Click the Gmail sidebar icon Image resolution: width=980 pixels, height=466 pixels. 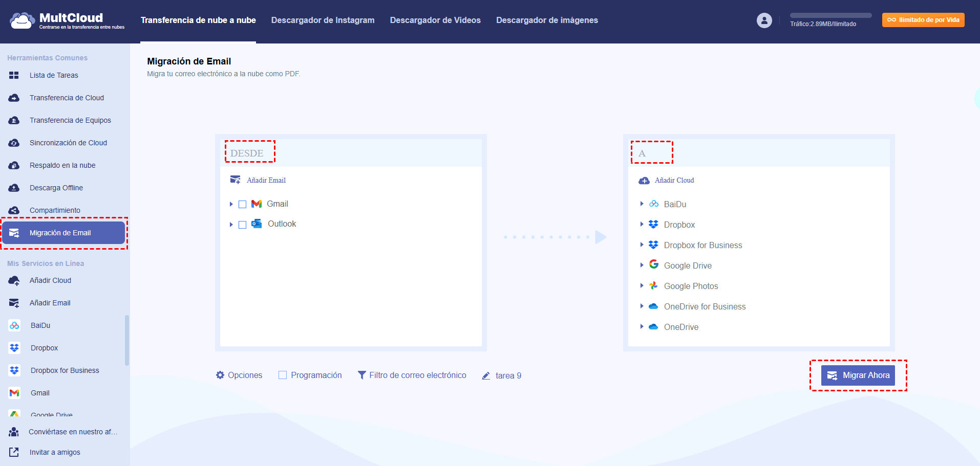pos(14,393)
